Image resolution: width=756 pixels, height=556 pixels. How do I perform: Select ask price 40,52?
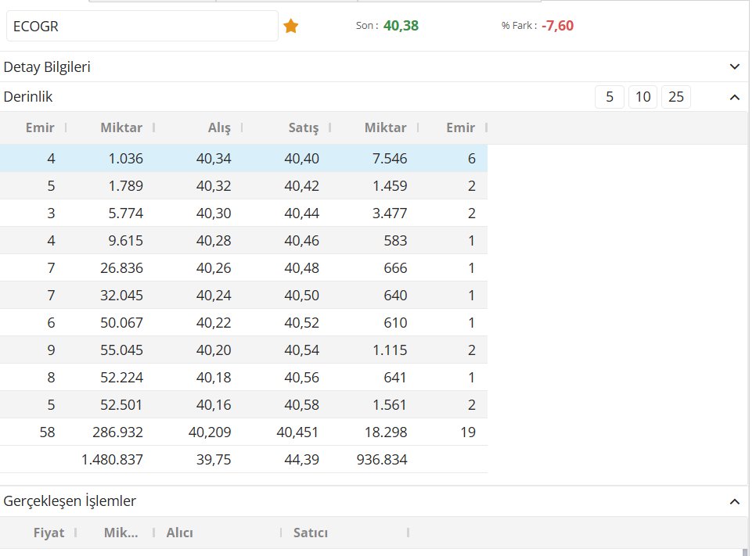(302, 323)
